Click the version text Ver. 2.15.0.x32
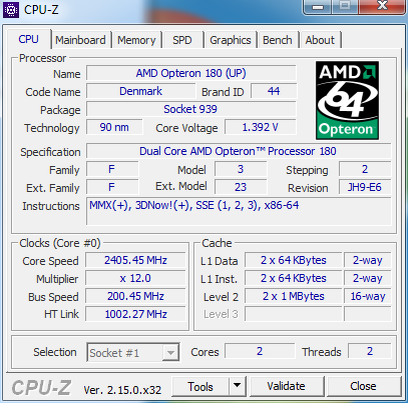The image size is (408, 403). (x=122, y=390)
